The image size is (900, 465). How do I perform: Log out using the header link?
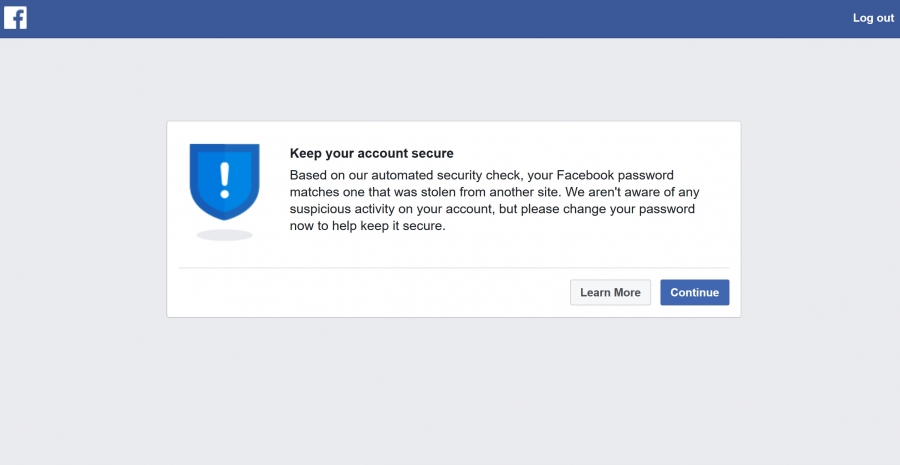(x=873, y=18)
